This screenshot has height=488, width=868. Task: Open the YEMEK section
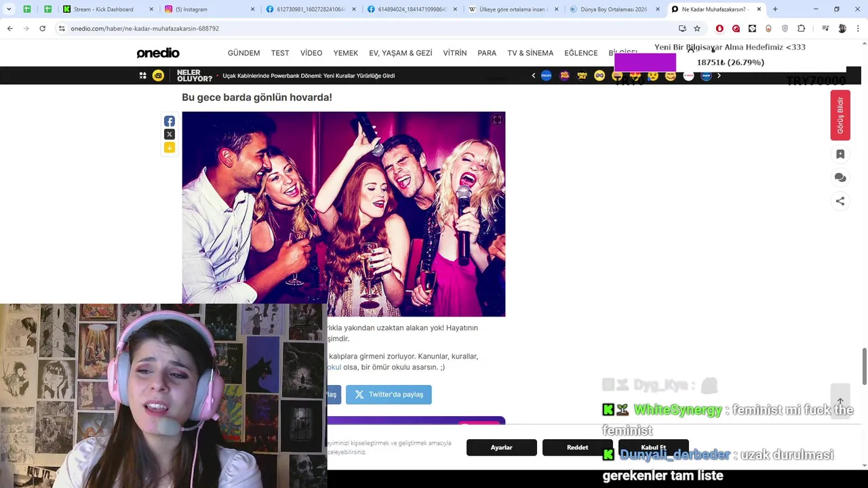point(346,53)
